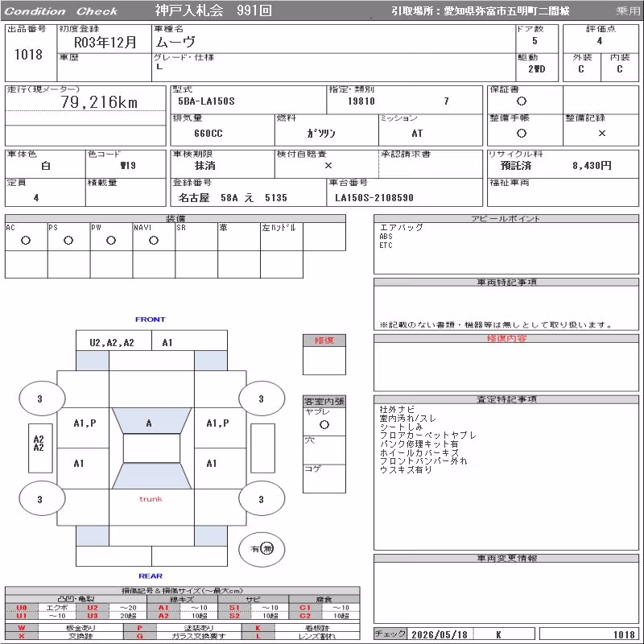Click the U0 code in damage legend
Screen dimensions: 644x644
click(22, 608)
